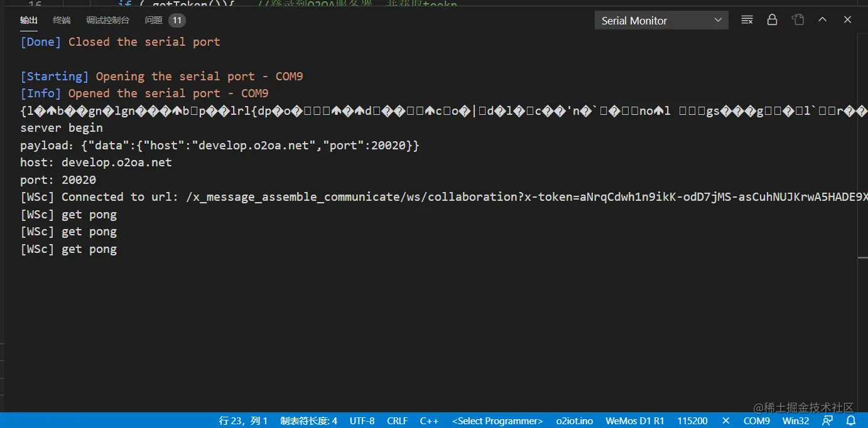The height and width of the screenshot is (428, 868).
Task: Switch to the 输出 tab
Action: click(x=29, y=21)
